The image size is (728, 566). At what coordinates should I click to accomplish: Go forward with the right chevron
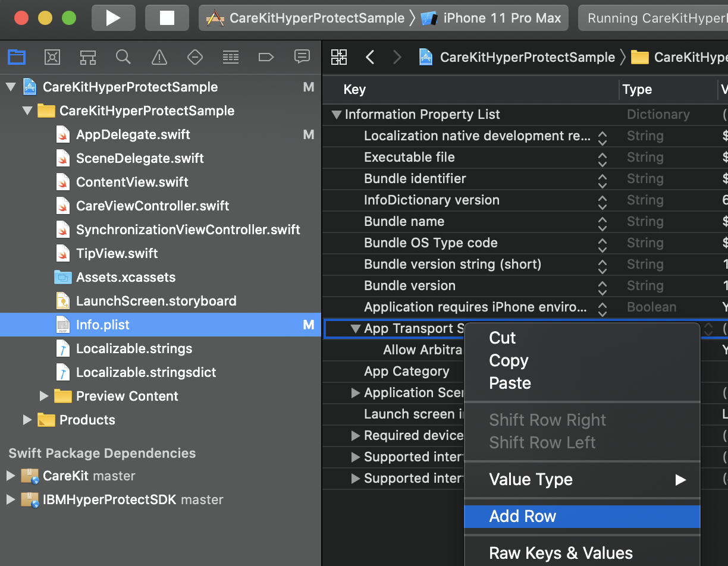click(397, 57)
